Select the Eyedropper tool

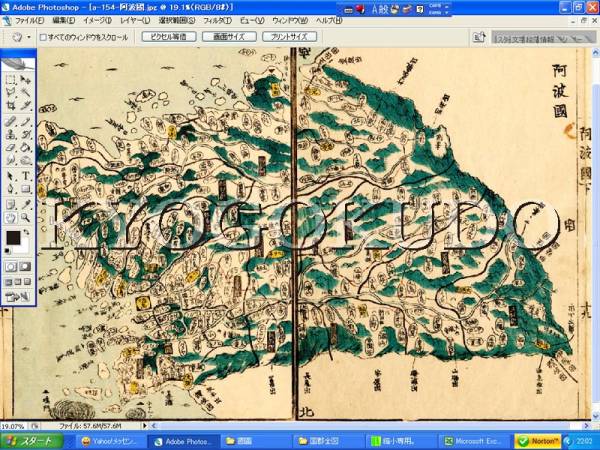click(x=25, y=205)
